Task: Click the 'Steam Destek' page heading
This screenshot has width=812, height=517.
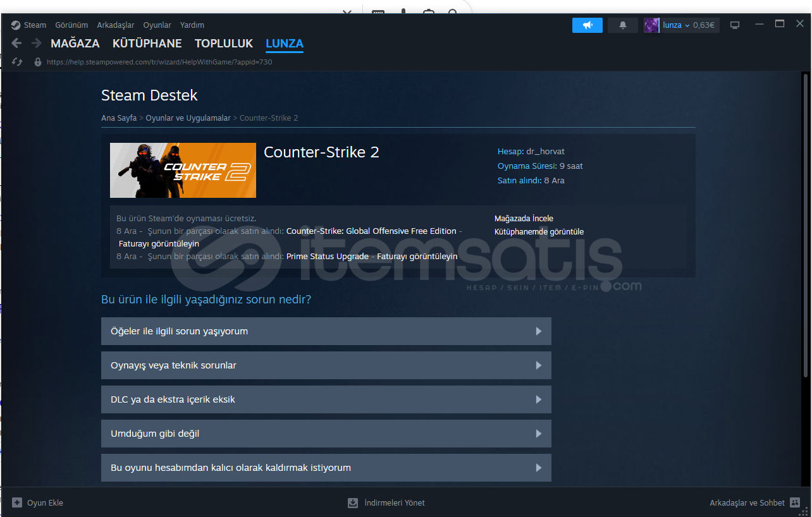Action: [x=149, y=95]
